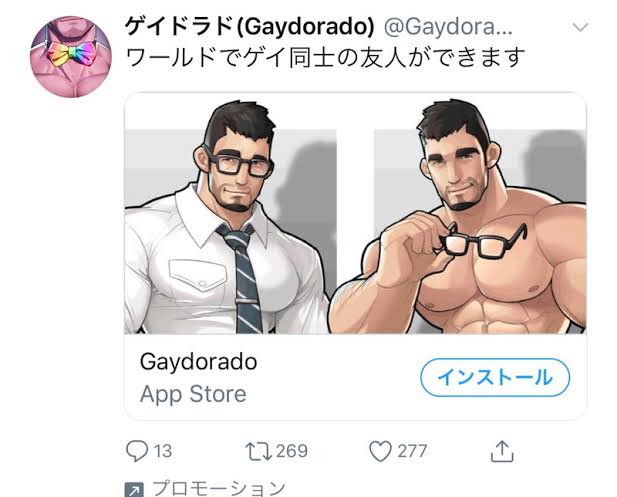Click the tweet text ワールドでゲイ同士の友人ができます

(325, 57)
